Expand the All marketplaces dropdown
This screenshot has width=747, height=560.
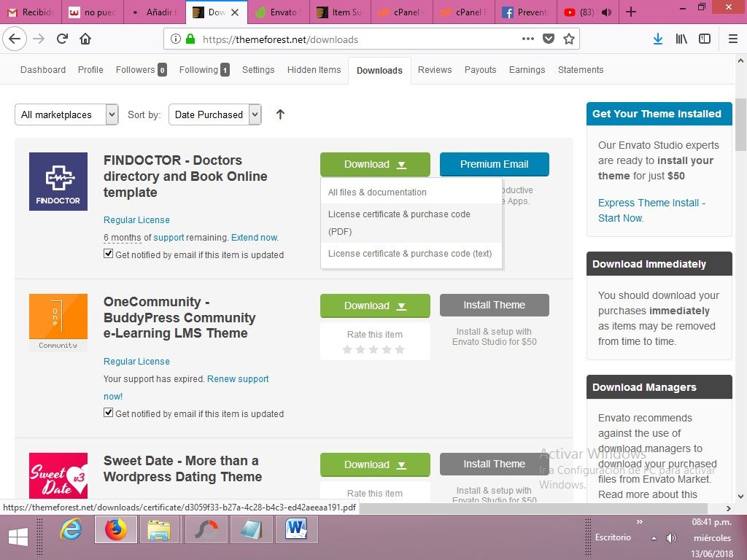[x=66, y=114]
